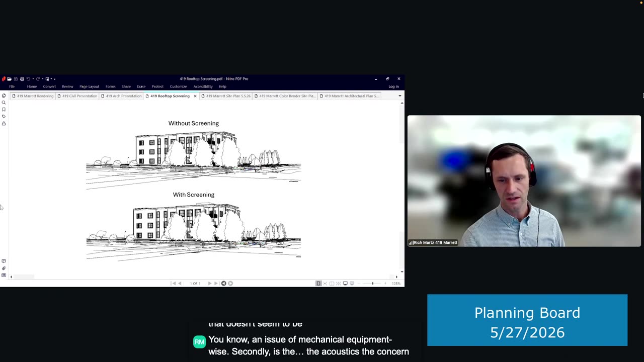The image size is (644, 362).
Task: Click the vertical scrollbar up arrow
Action: tap(402, 103)
